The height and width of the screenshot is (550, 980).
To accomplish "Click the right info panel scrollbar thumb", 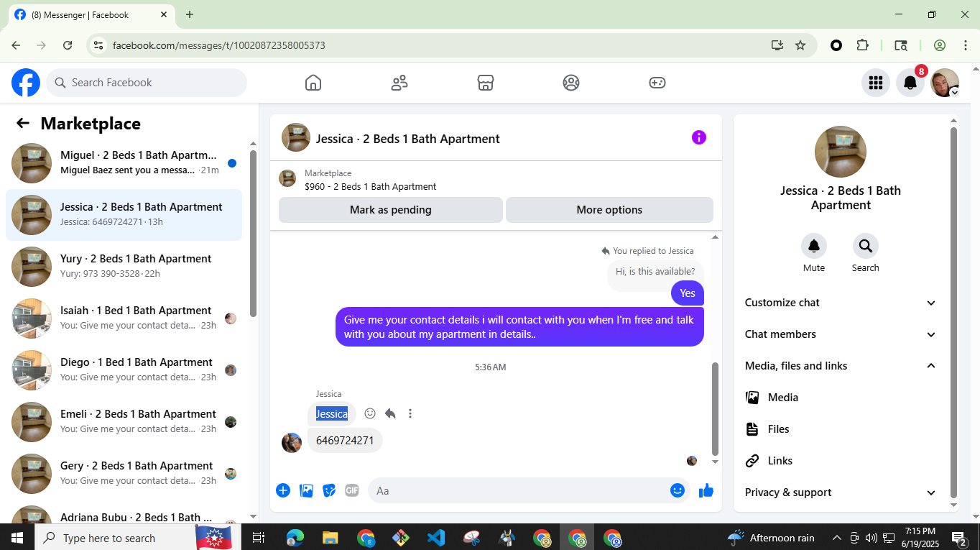I will 954,313.
